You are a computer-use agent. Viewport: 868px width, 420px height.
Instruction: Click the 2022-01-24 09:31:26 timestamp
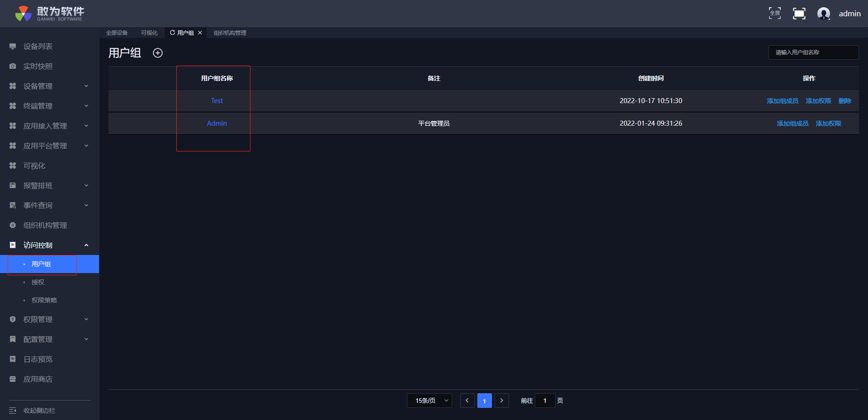click(x=651, y=123)
